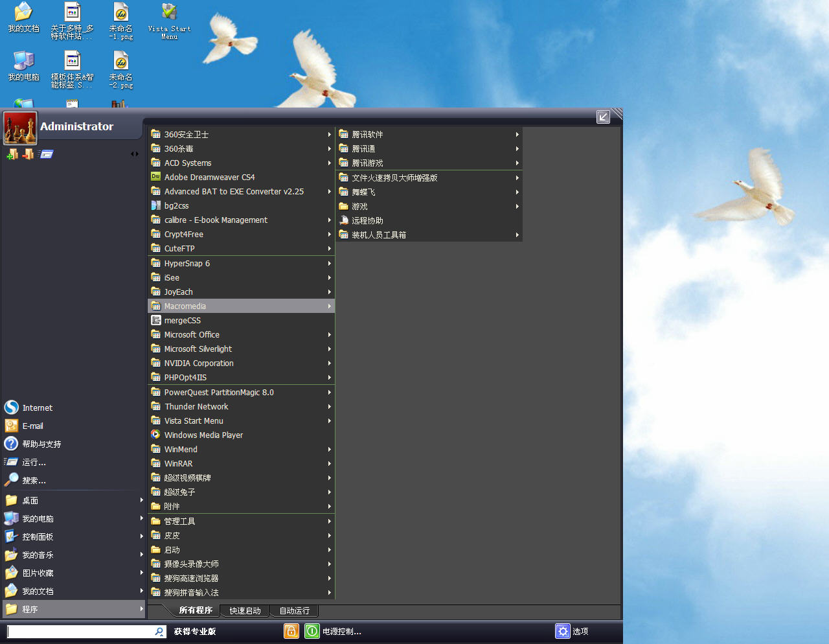
Task: Open Advanced BAT to EXE Converter folder
Action: click(241, 191)
